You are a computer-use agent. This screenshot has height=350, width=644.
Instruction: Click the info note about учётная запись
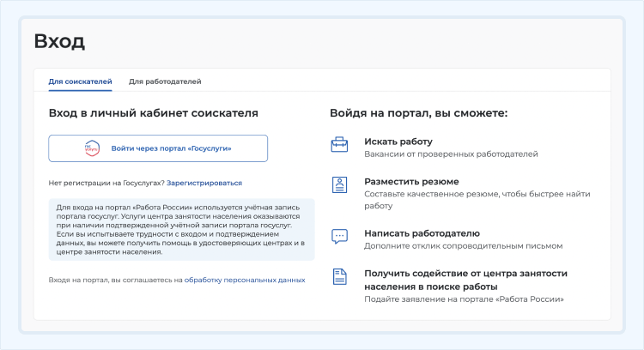(x=181, y=230)
